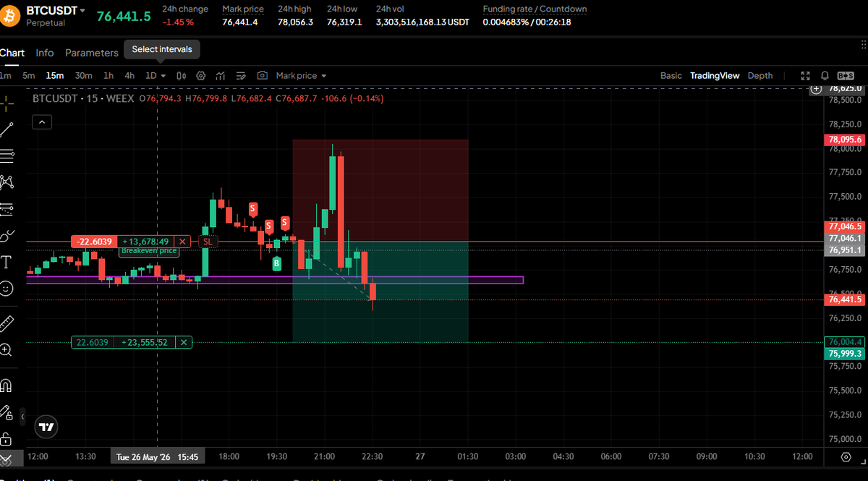Select the 30m interval

click(83, 75)
